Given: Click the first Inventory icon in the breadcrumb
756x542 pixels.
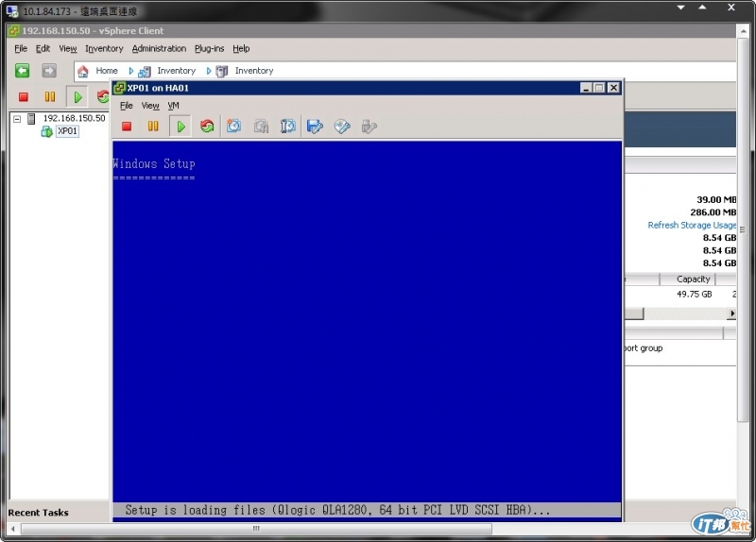Looking at the screenshot, I should pyautogui.click(x=145, y=72).
